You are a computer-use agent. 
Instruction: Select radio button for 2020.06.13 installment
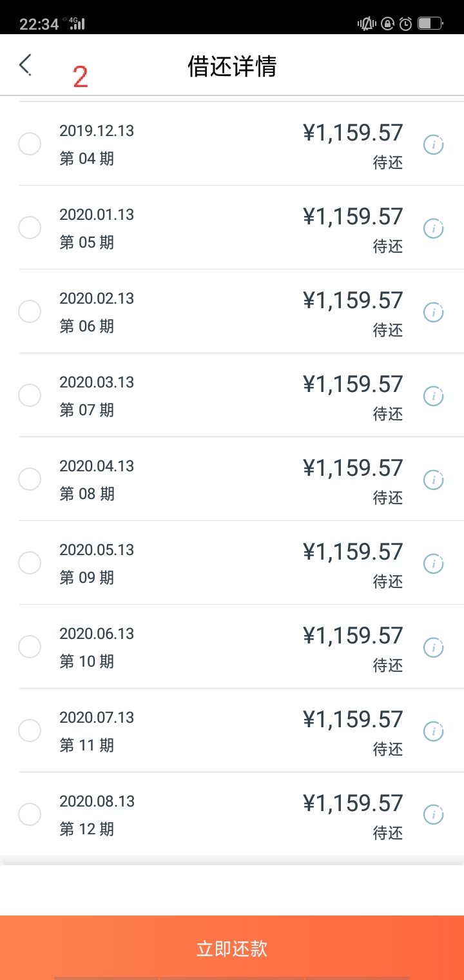tap(30, 647)
